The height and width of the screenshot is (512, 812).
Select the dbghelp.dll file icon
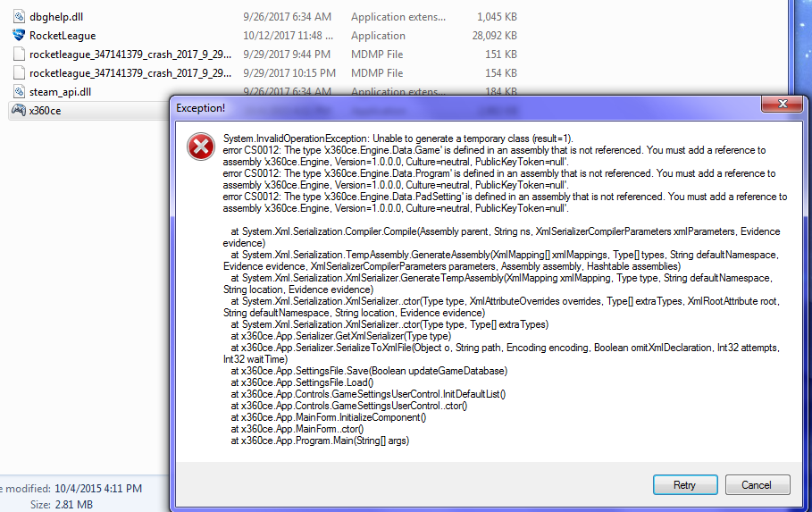point(19,17)
